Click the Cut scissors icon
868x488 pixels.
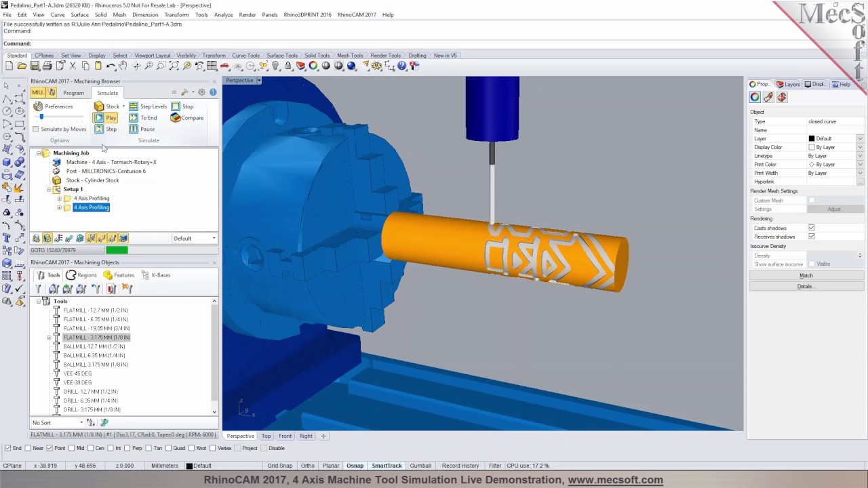[x=73, y=66]
